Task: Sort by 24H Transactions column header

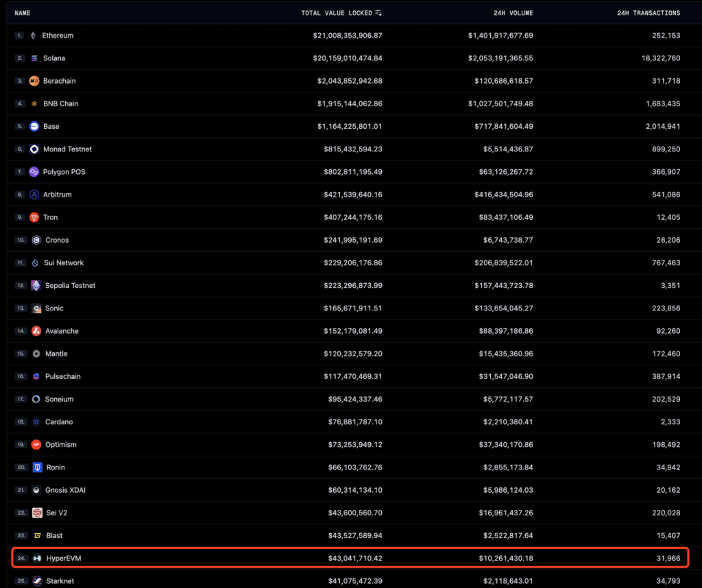Action: (649, 13)
